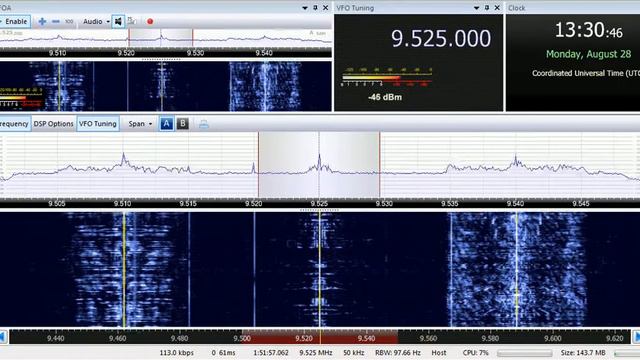Select VFO B button
640x360 pixels.
[x=182, y=123]
